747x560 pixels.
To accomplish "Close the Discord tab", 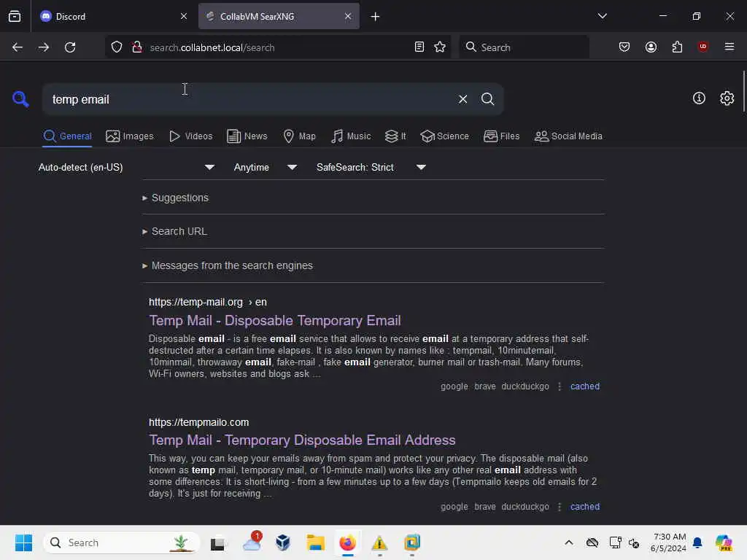I will pyautogui.click(x=184, y=16).
